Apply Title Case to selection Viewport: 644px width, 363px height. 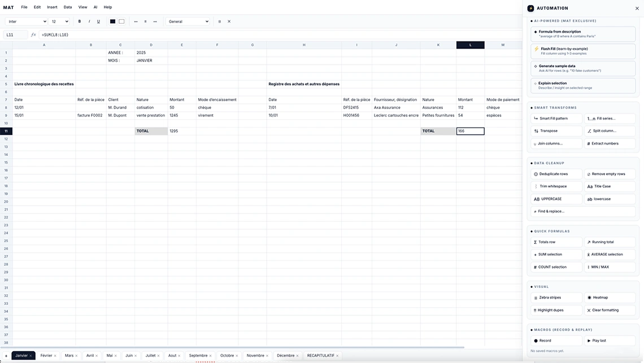click(x=610, y=186)
